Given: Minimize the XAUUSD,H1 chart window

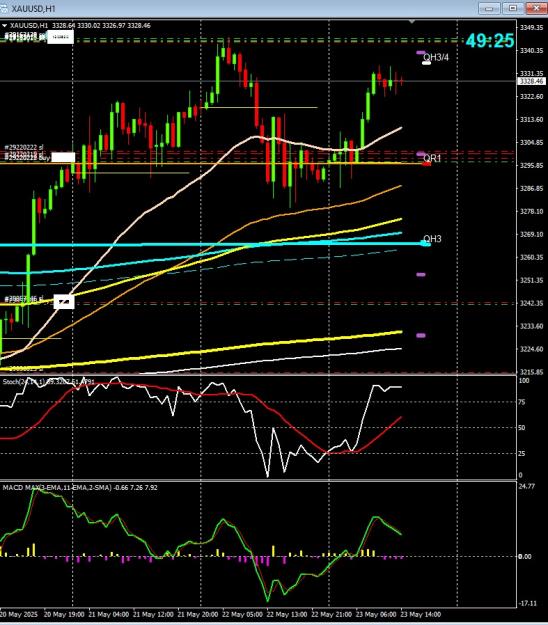Looking at the screenshot, I should point(489,8).
